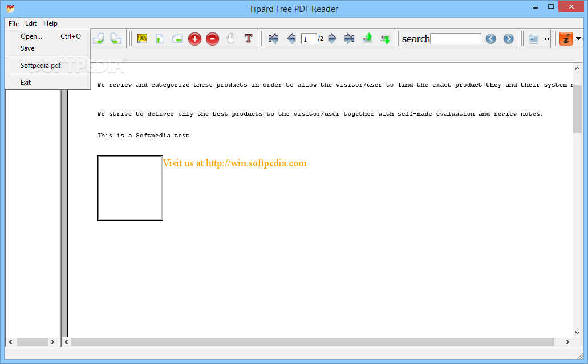Open the Edit menu
Viewport: 588px width, 364px height.
(31, 23)
